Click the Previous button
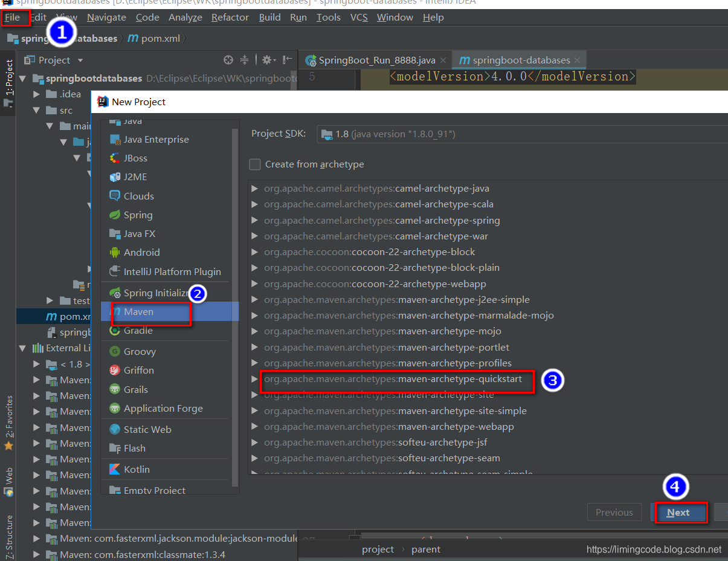Viewport: 728px width, 561px height. coord(614,512)
